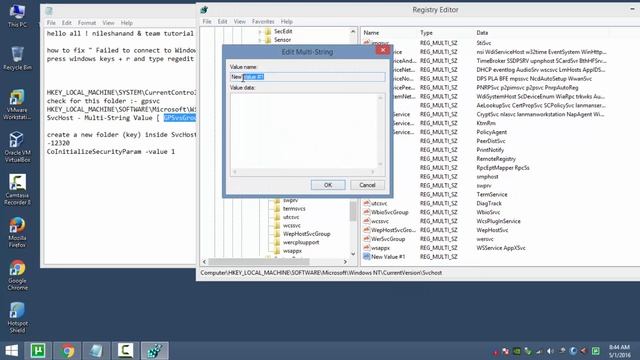Open Registry Editor Edit menu
This screenshot has height=360, width=640.
click(222, 22)
